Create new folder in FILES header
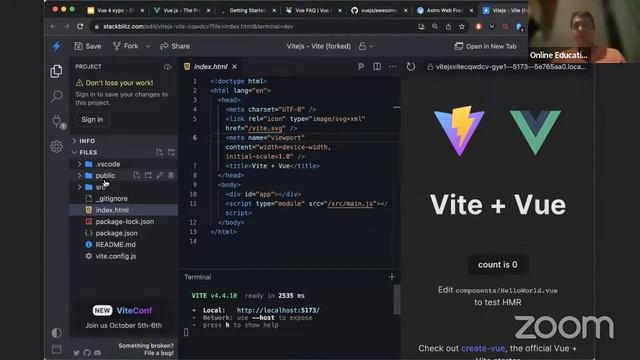640x360 pixels. coord(171,152)
